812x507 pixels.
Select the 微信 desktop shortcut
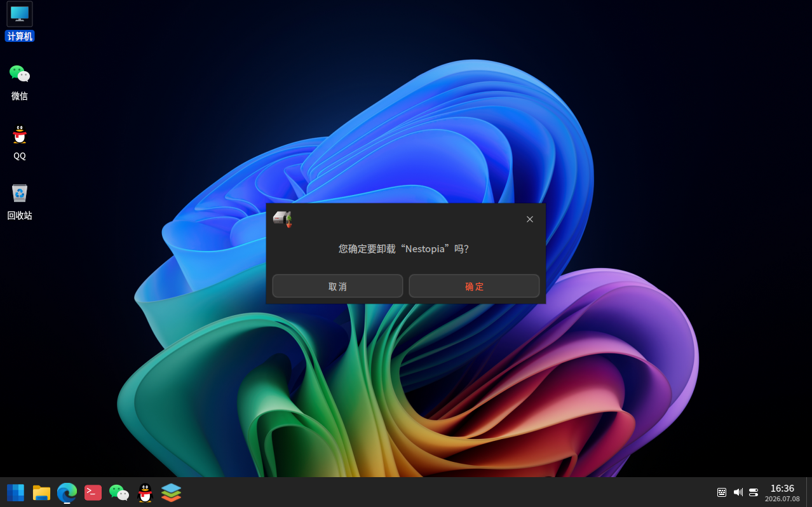[20, 82]
